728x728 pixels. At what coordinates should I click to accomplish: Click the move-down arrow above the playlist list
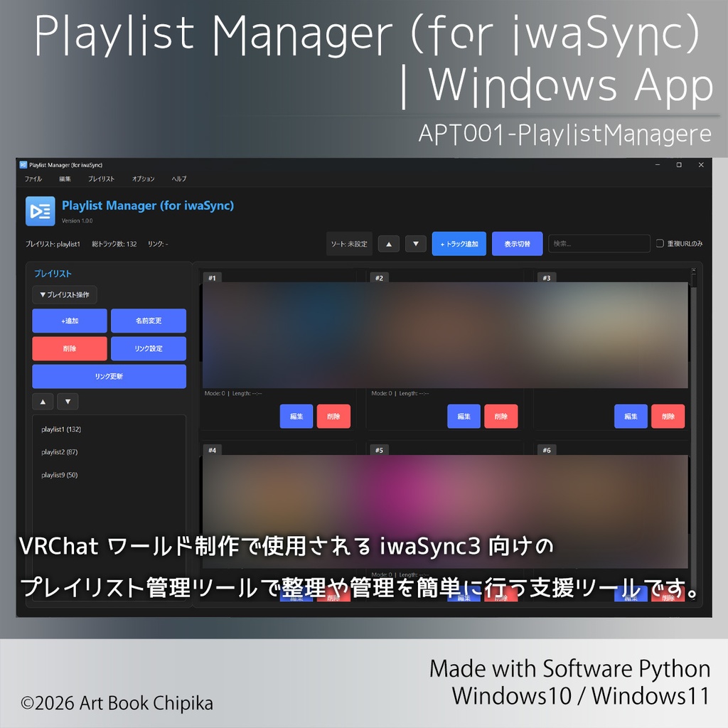68,402
